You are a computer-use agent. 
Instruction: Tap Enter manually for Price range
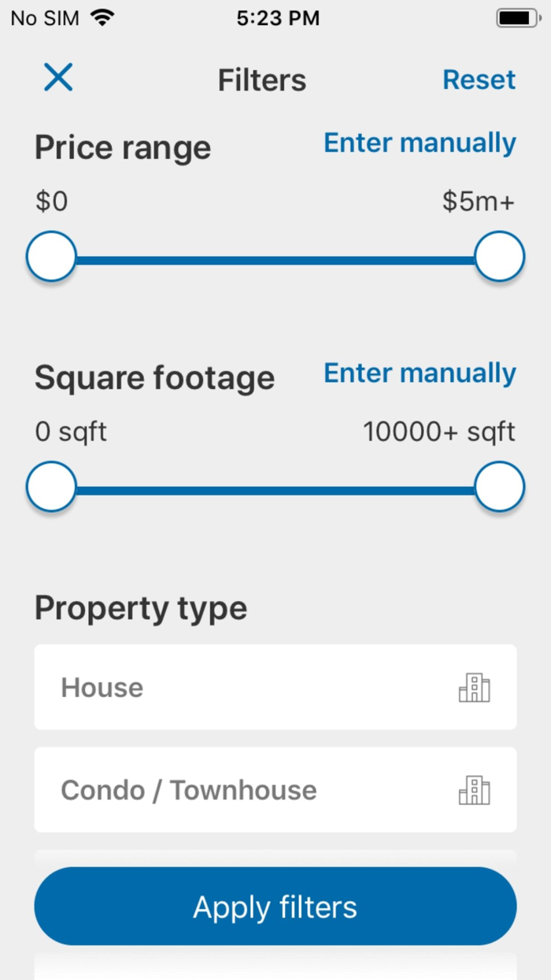[420, 143]
